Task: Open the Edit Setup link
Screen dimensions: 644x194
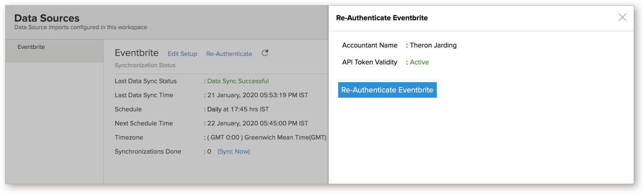Action: [182, 54]
